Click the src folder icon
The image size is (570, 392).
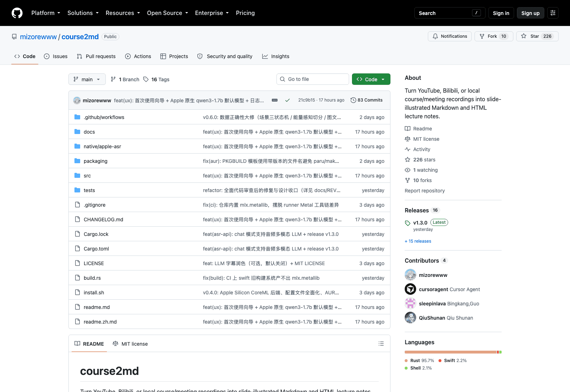77,175
